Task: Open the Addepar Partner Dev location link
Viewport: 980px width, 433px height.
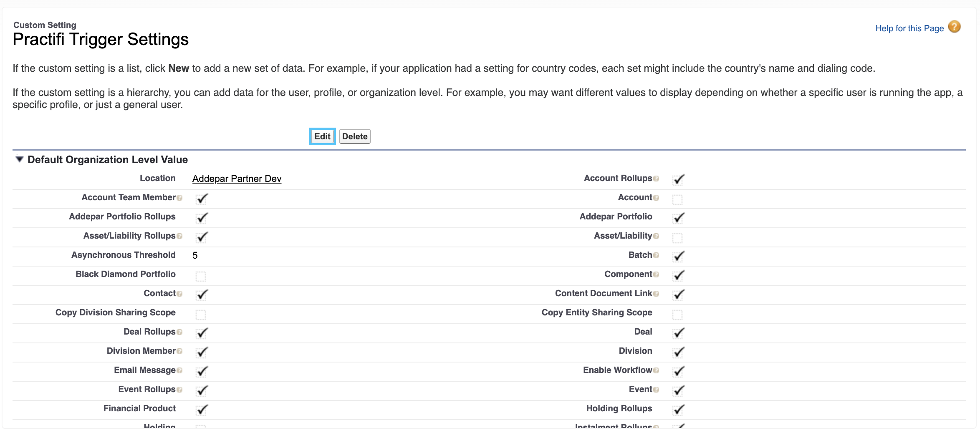Action: [237, 179]
